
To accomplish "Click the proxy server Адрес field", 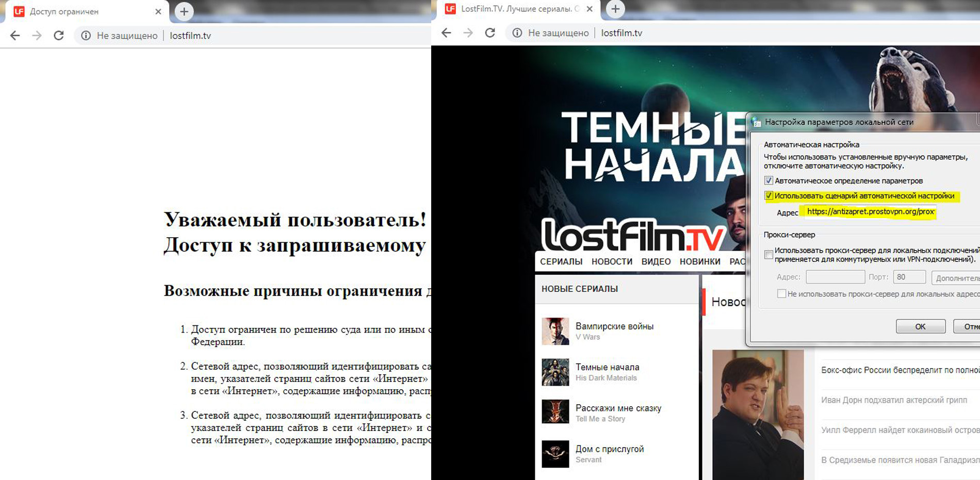I will click(x=835, y=277).
